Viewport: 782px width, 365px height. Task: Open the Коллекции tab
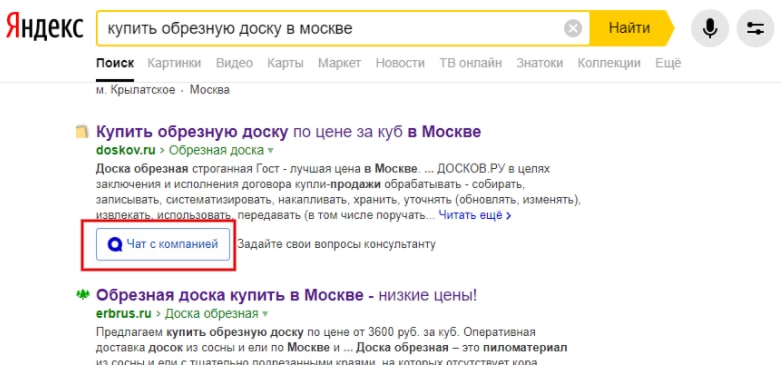click(x=609, y=63)
